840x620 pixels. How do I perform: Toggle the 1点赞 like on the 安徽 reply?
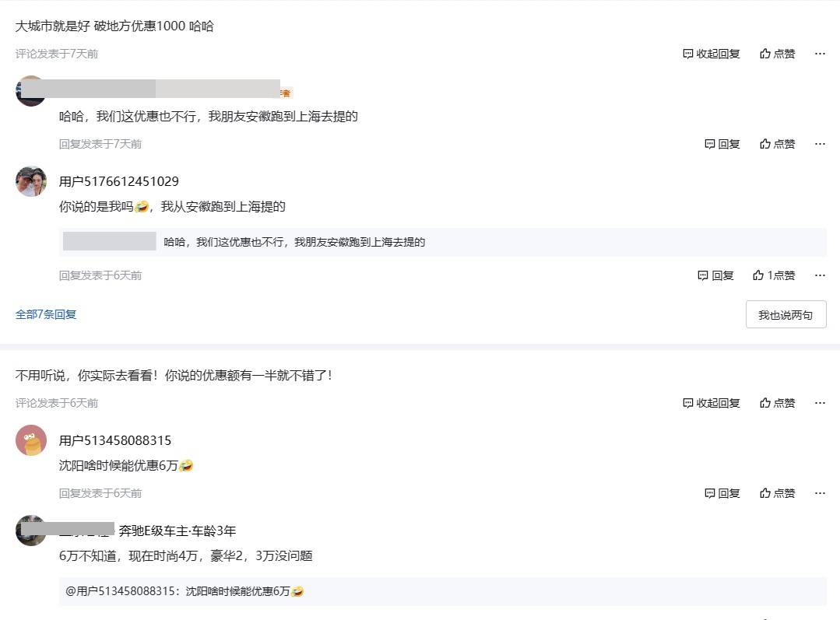[774, 275]
